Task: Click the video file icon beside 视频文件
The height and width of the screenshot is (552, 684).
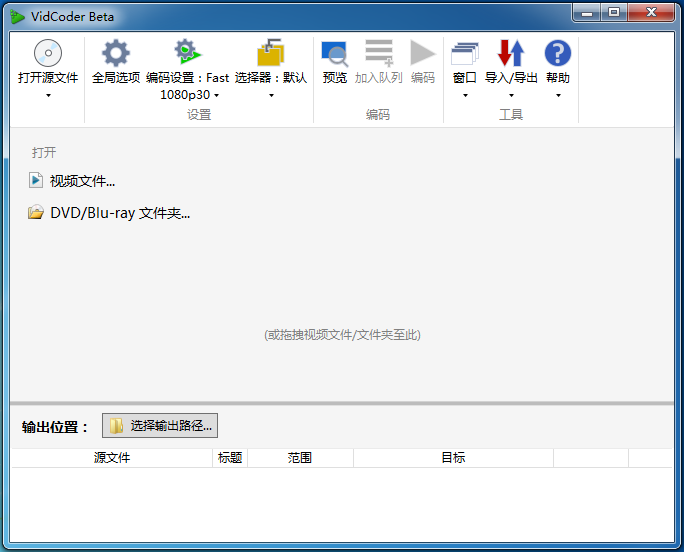Action: (x=36, y=180)
